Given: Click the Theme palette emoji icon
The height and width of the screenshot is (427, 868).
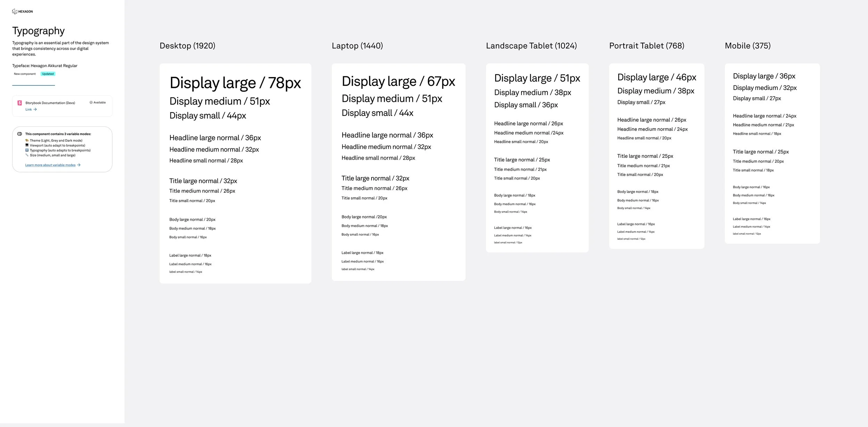Looking at the screenshot, I should 27,141.
